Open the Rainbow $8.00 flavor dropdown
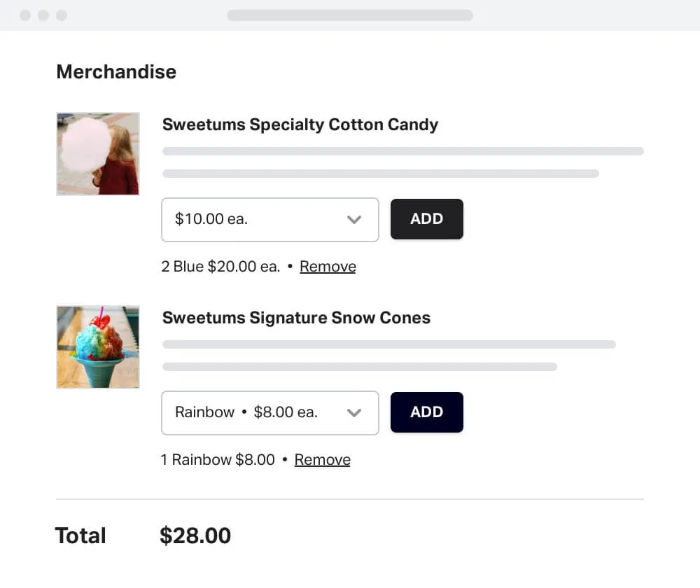The image size is (700, 588). [269, 412]
